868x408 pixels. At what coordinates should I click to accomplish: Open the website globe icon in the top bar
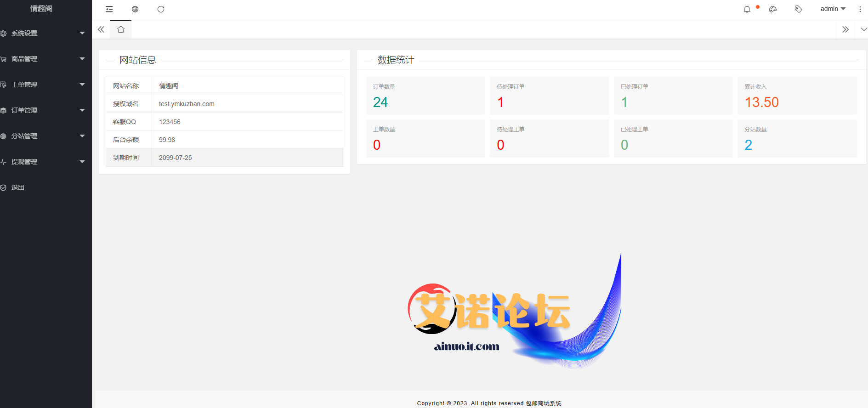[135, 9]
